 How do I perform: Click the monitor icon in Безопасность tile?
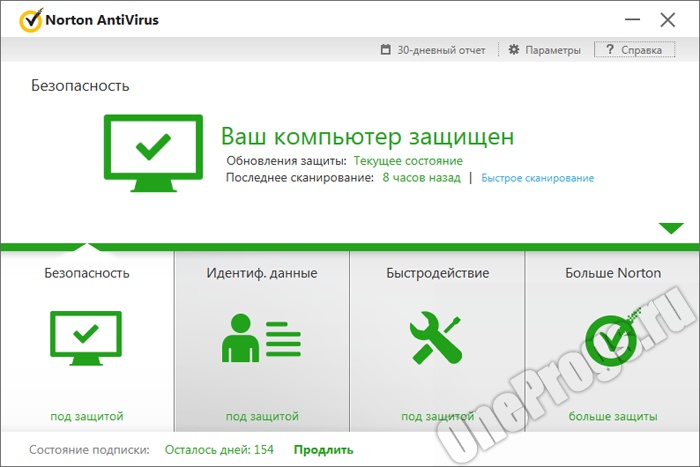coord(86,338)
